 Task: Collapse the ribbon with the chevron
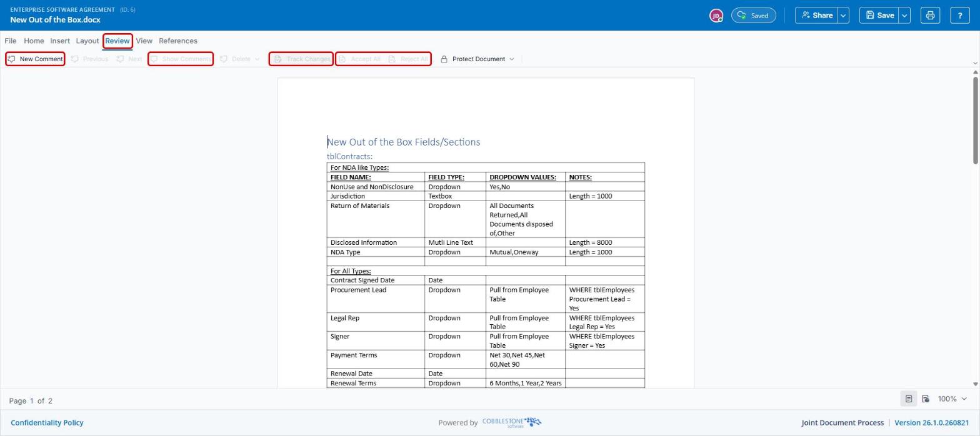tap(975, 62)
